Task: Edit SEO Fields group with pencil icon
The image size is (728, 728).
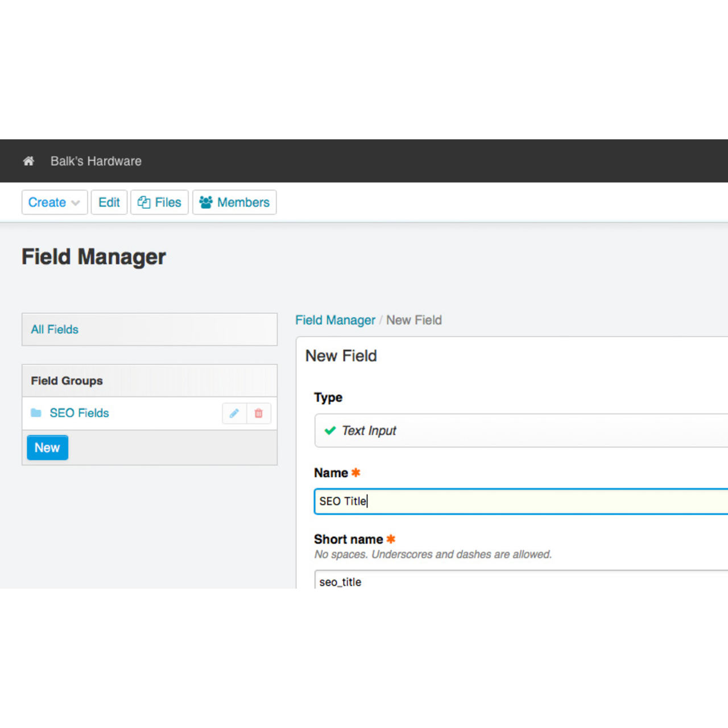Action: (234, 413)
